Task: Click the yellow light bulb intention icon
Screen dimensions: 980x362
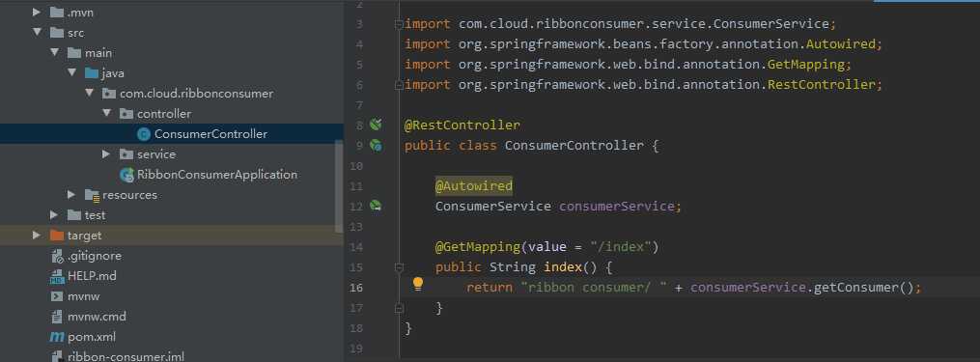Action: click(418, 285)
